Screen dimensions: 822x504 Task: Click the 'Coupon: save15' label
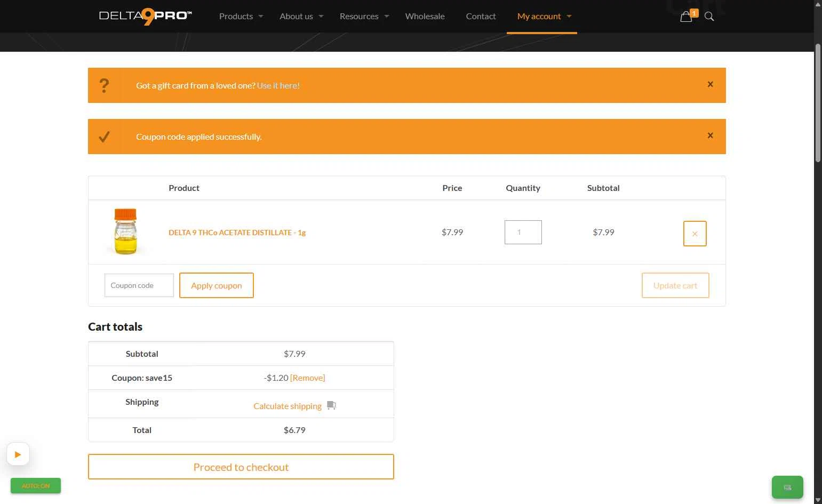142,378
